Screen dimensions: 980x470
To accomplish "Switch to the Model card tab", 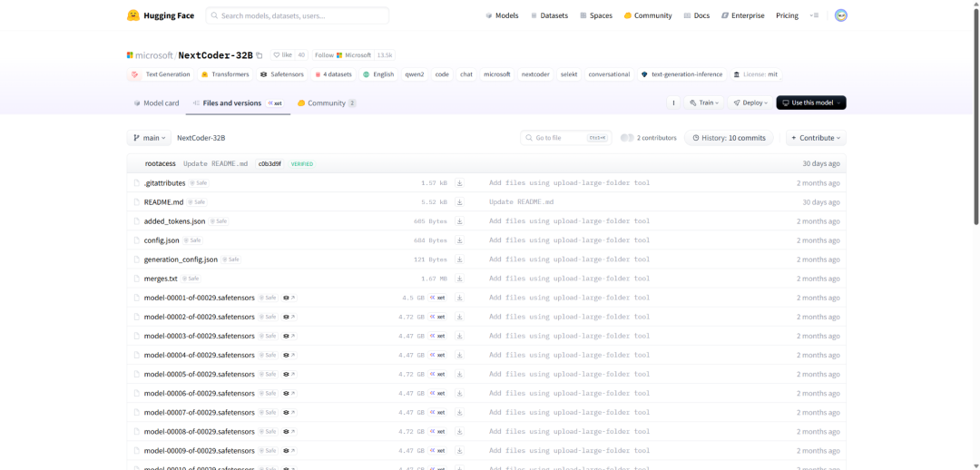I will [x=156, y=103].
